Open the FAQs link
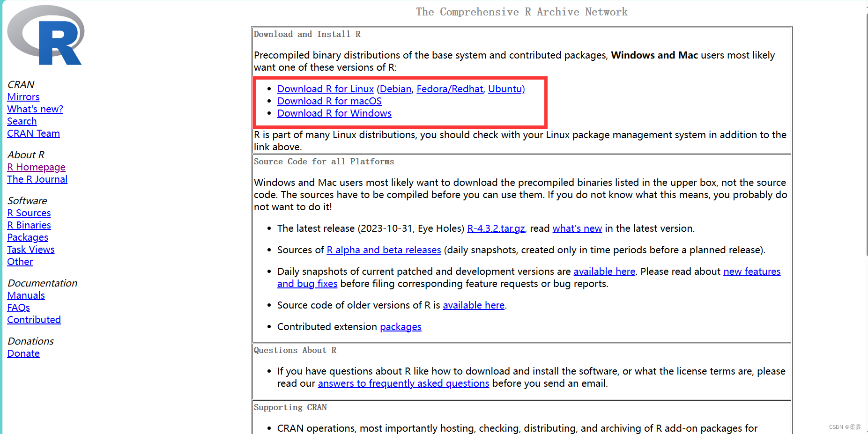Viewport: 868px width, 434px height. click(19, 308)
